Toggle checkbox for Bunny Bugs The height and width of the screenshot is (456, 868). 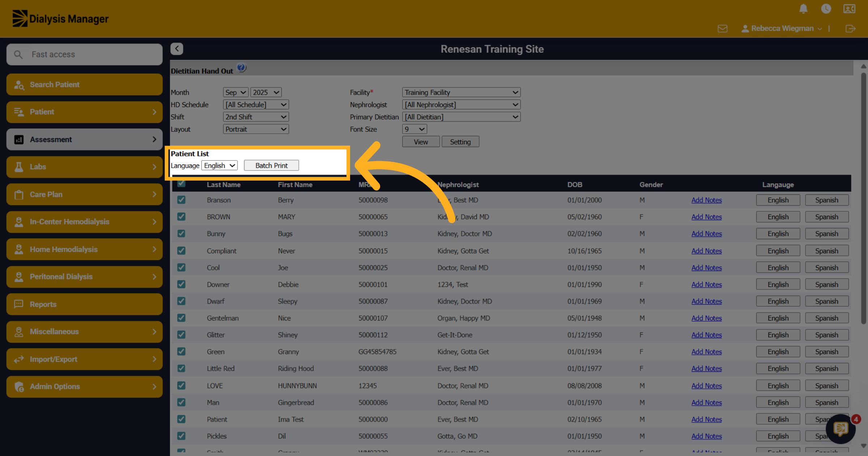click(x=181, y=233)
